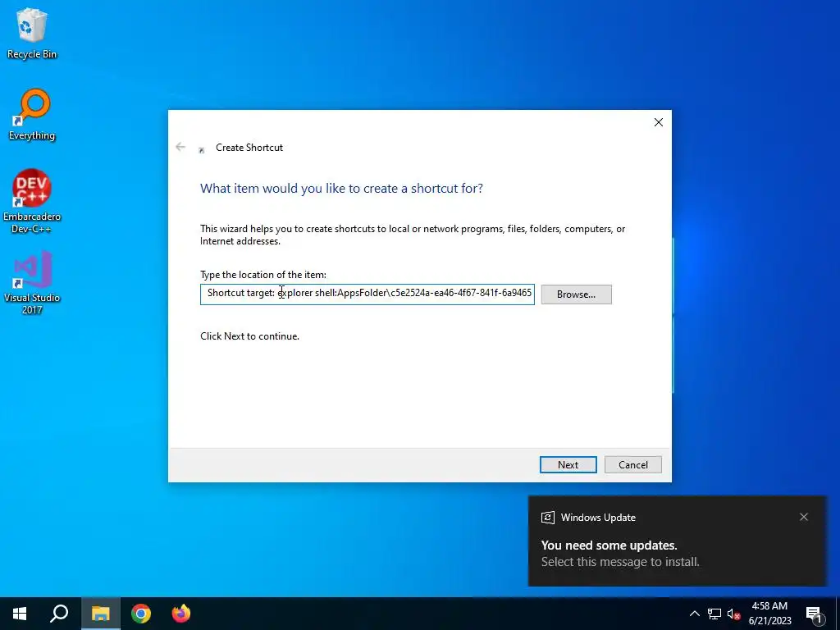840x630 pixels.
Task: Open the Action Center notifications icon
Action: tap(813, 614)
